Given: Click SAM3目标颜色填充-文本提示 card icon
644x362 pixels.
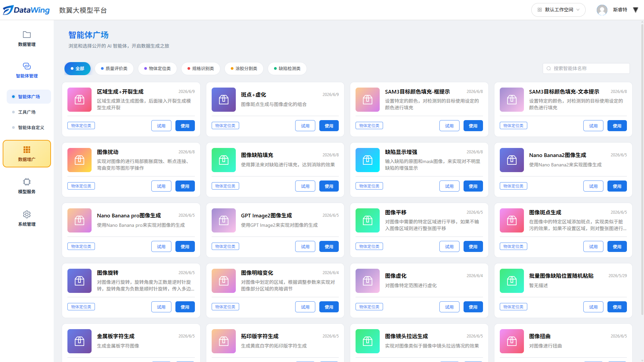Looking at the screenshot, I should coord(512,100).
